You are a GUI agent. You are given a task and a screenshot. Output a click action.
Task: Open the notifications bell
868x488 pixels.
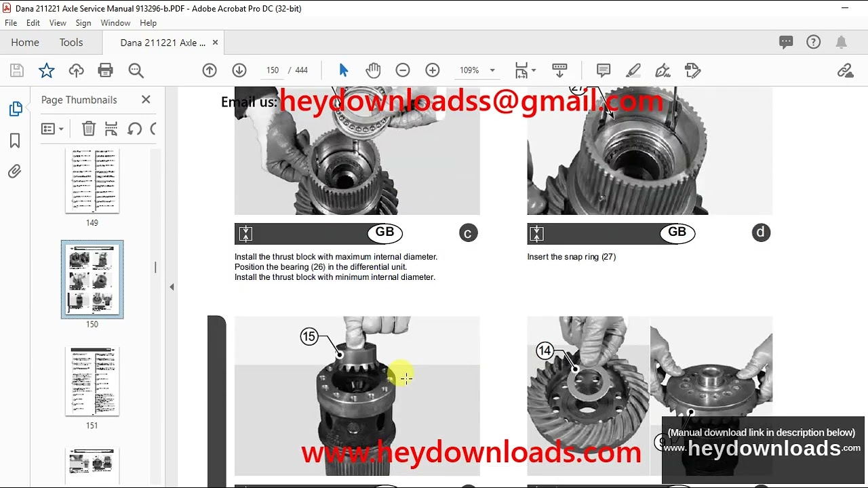(x=842, y=42)
